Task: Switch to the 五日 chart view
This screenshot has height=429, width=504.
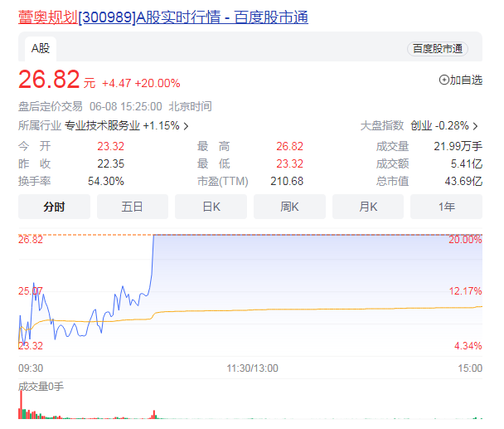Action: pyautogui.click(x=133, y=206)
